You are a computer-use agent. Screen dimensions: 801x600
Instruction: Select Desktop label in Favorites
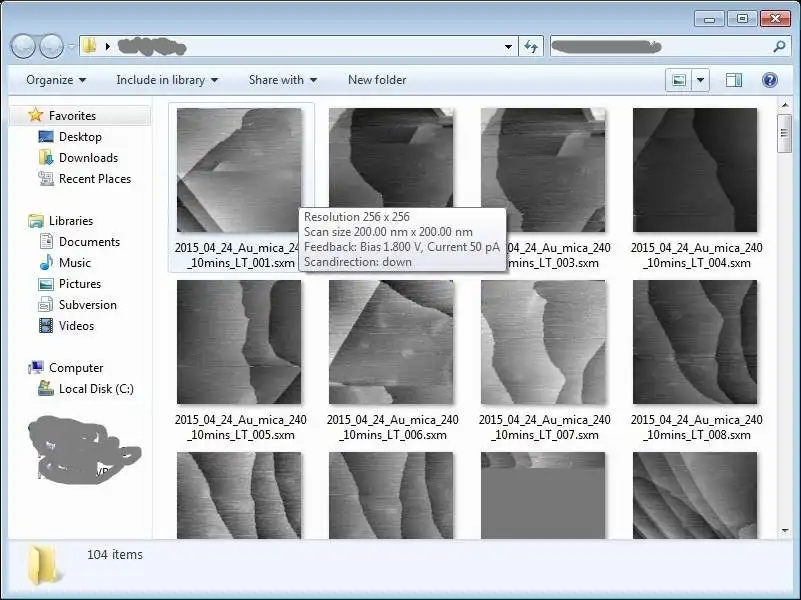80,136
